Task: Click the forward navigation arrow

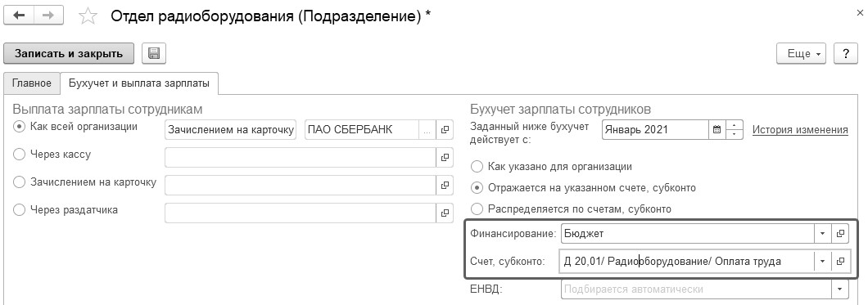Action: pos(48,16)
